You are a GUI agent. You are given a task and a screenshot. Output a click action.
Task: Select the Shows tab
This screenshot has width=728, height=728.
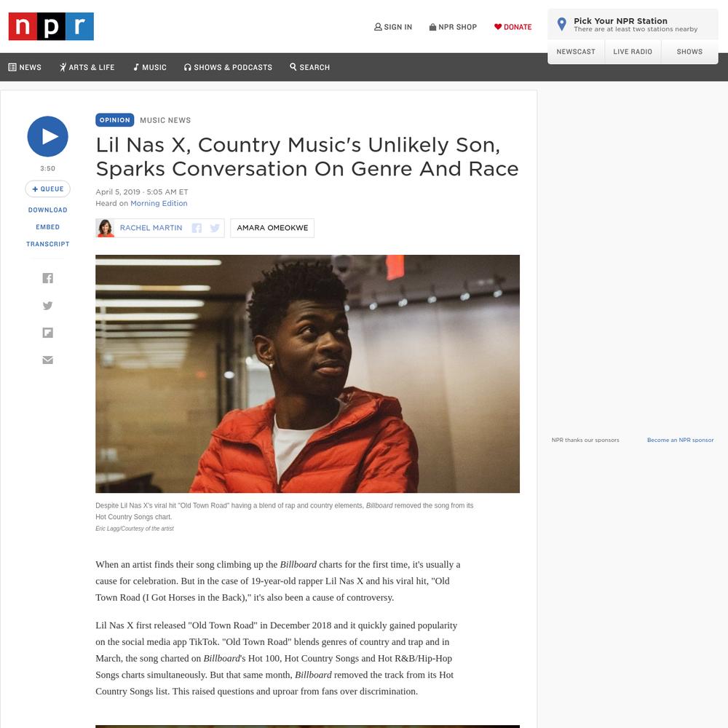click(x=689, y=52)
